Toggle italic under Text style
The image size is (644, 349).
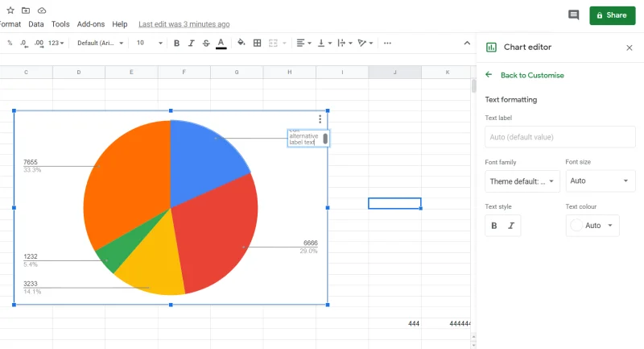pyautogui.click(x=511, y=225)
